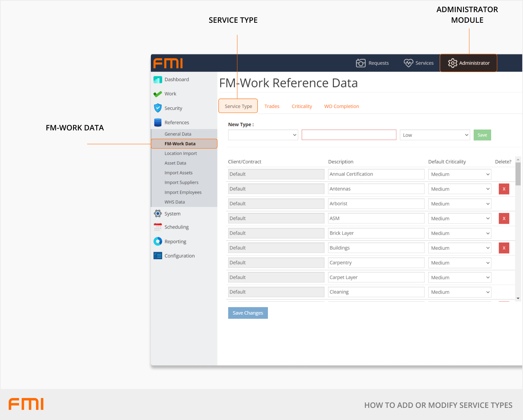Open the New Type client dropdown
523x420 pixels.
(263, 135)
